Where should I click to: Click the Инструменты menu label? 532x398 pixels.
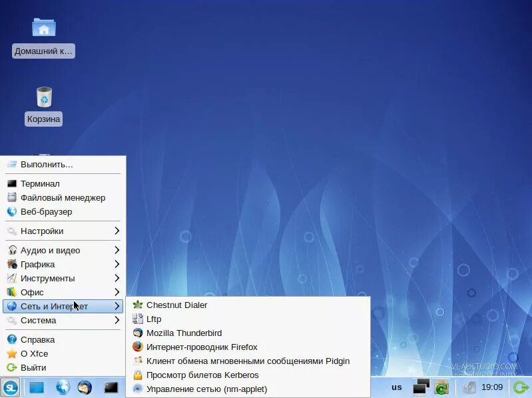pos(48,279)
